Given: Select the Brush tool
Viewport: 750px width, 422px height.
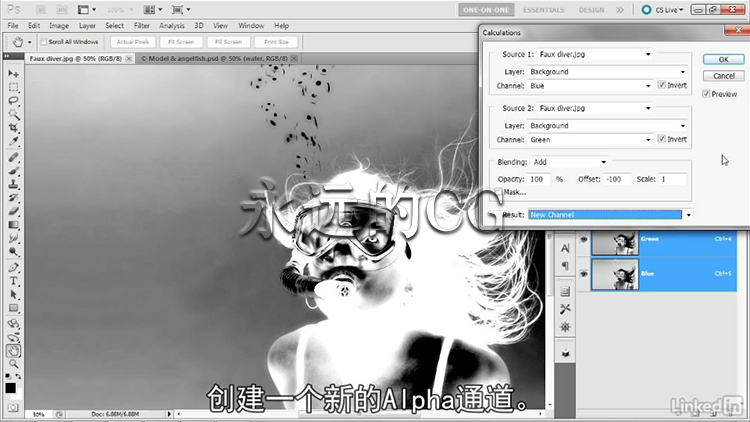Looking at the screenshot, I should (x=13, y=171).
